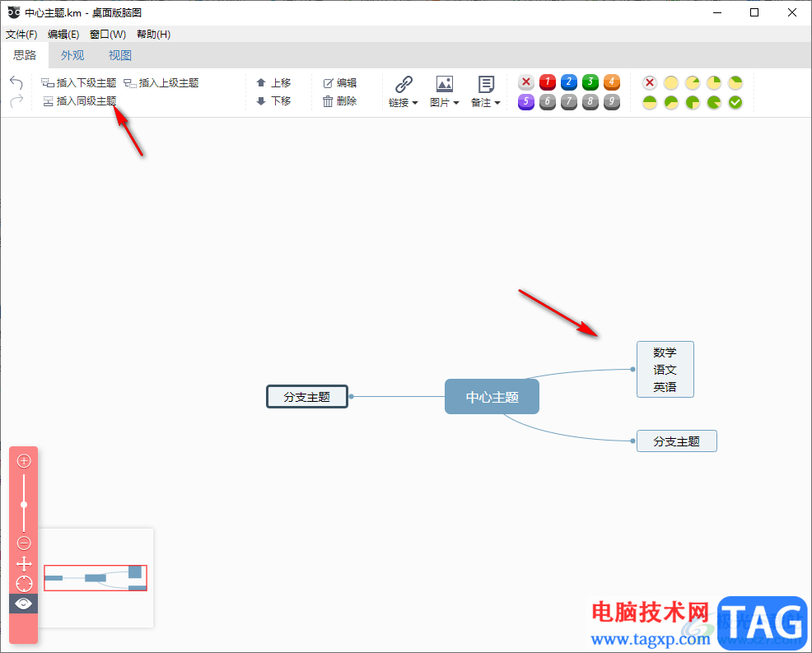This screenshot has width=812, height=653.
Task: Expand the 图片 dropdown arrow
Action: (456, 103)
